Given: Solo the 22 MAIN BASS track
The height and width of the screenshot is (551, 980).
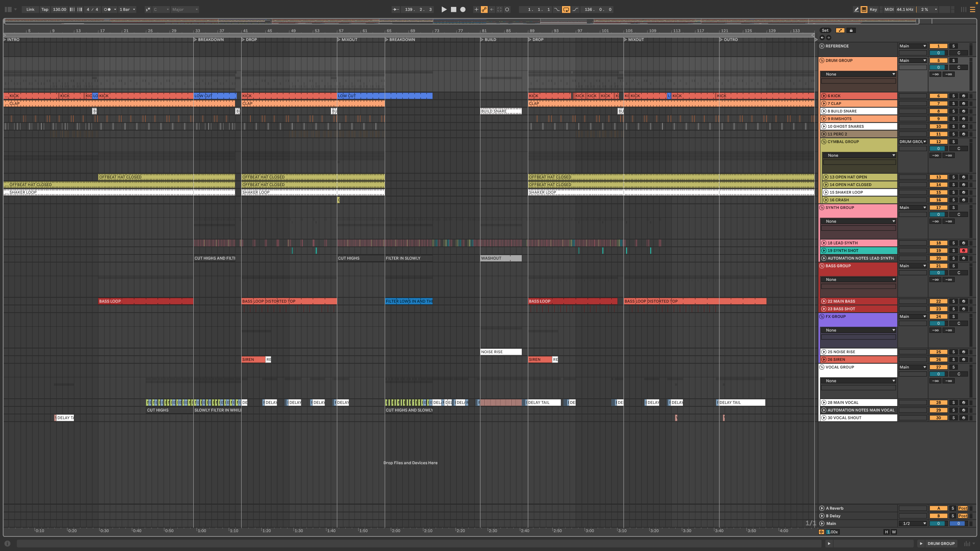Looking at the screenshot, I should [954, 302].
